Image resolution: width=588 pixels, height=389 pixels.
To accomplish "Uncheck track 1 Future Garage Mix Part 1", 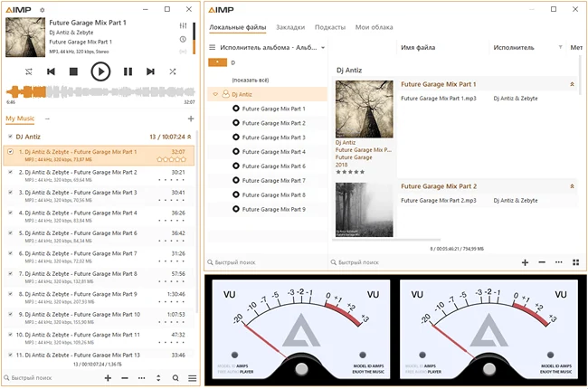I will click(11, 152).
